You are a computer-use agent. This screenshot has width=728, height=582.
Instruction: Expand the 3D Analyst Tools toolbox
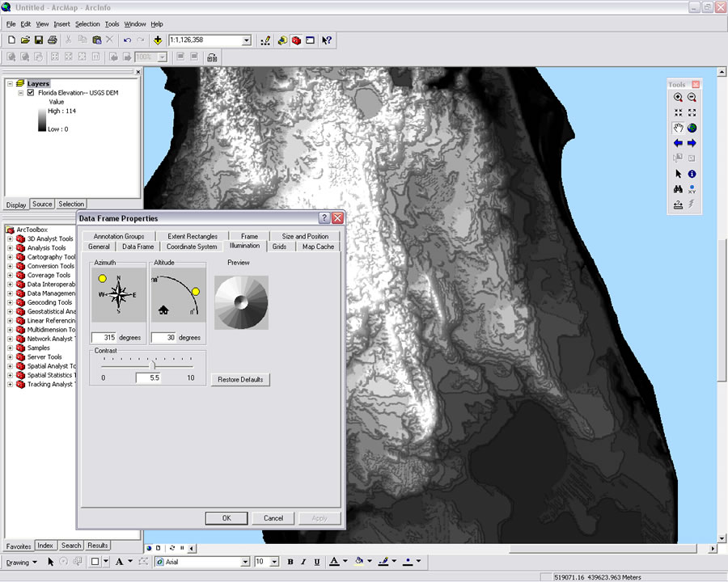point(11,238)
